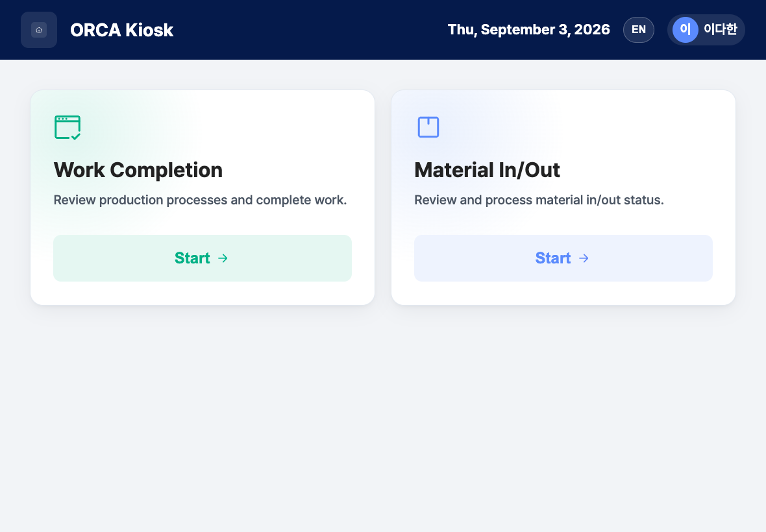Start the Work Completion process
This screenshot has height=532, width=766.
pyautogui.click(x=203, y=258)
